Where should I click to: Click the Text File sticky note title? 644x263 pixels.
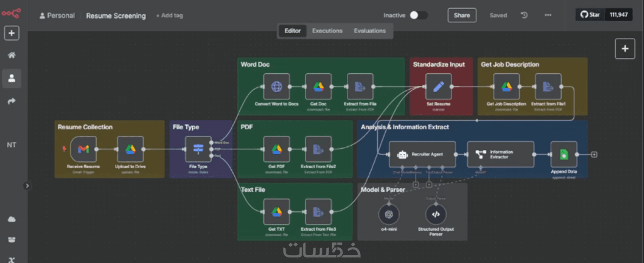click(x=252, y=190)
